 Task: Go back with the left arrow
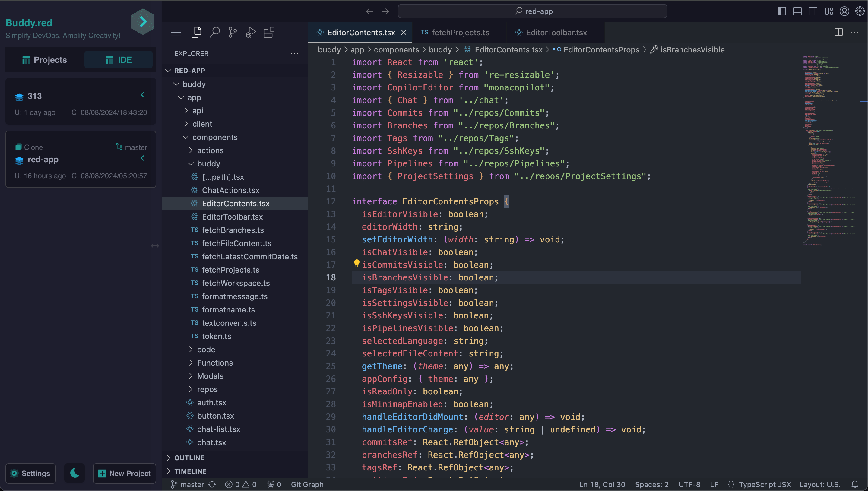[x=369, y=11]
